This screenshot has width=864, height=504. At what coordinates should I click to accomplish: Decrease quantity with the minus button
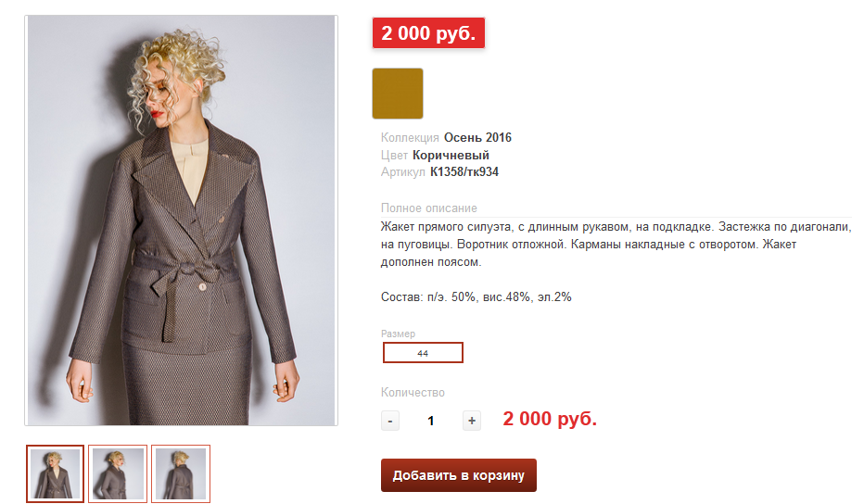(390, 421)
